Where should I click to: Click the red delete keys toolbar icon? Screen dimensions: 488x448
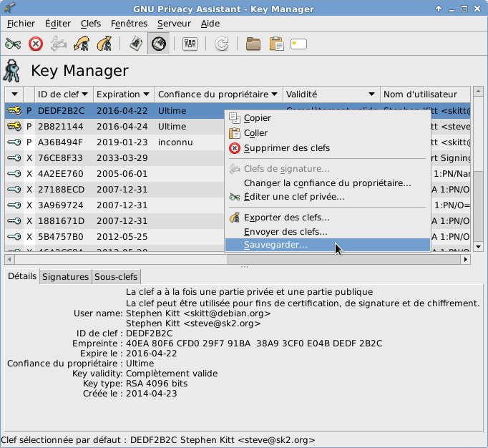point(35,44)
